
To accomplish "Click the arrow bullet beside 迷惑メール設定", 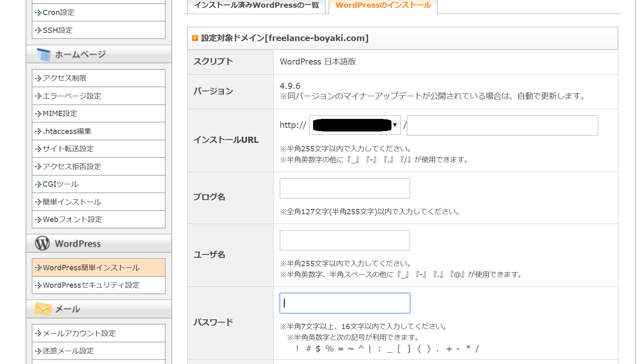I will pyautogui.click(x=38, y=351).
